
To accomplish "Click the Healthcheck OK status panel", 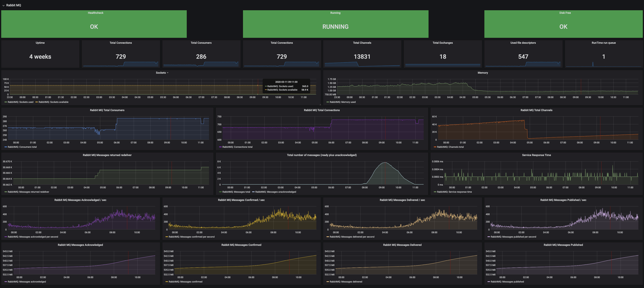I will (94, 24).
